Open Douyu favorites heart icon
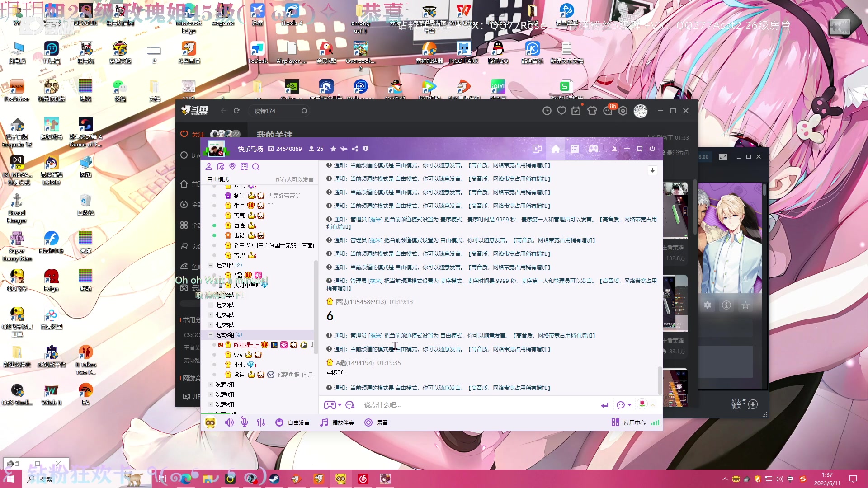 click(x=561, y=111)
